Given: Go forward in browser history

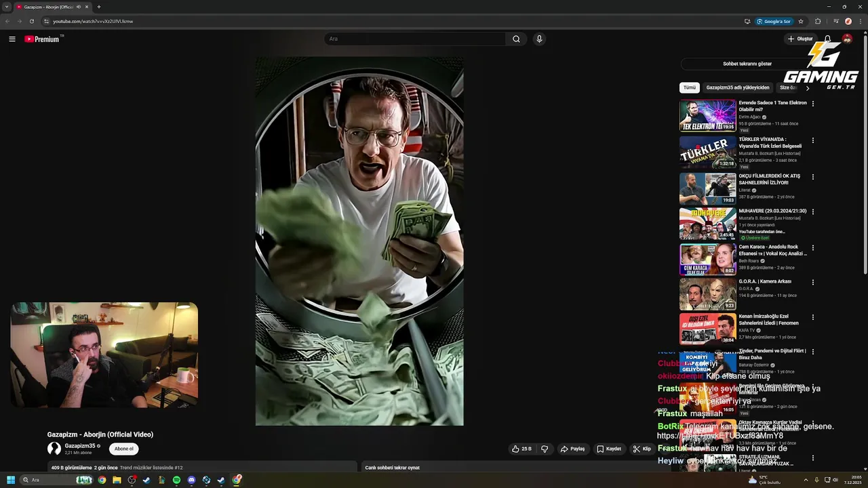Looking at the screenshot, I should click(x=19, y=21).
